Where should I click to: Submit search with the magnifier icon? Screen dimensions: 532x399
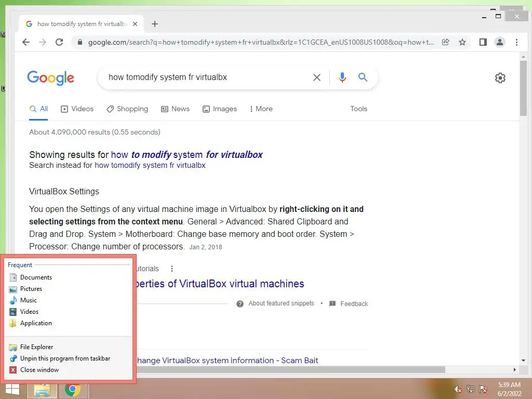363,77
